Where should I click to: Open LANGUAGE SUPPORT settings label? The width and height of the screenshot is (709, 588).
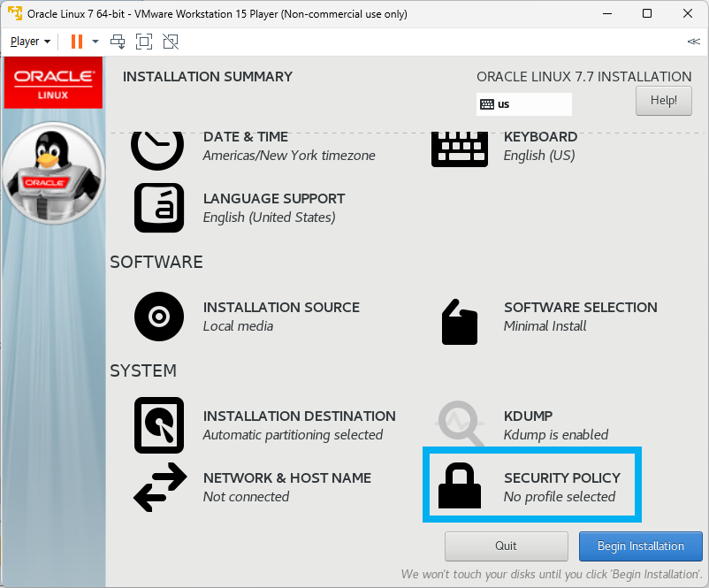tap(274, 199)
